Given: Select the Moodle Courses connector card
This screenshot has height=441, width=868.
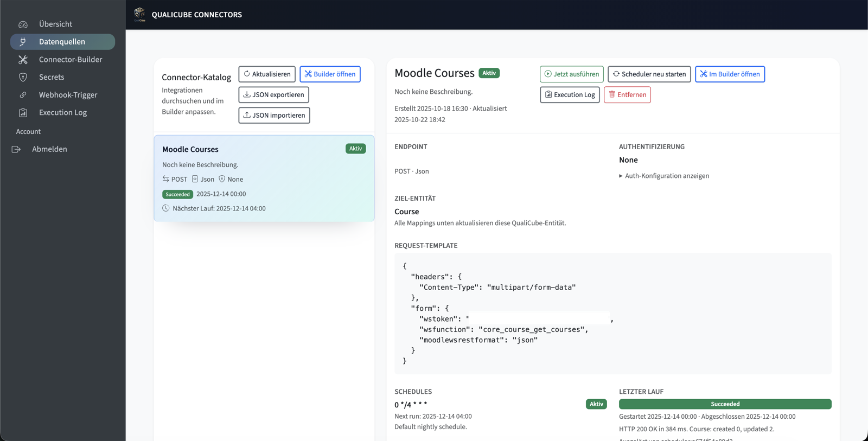Looking at the screenshot, I should (x=264, y=178).
